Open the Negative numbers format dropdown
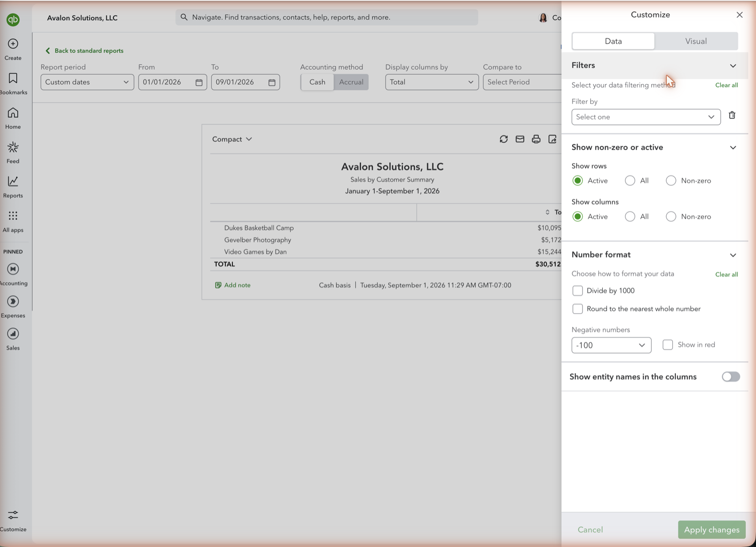 point(611,345)
